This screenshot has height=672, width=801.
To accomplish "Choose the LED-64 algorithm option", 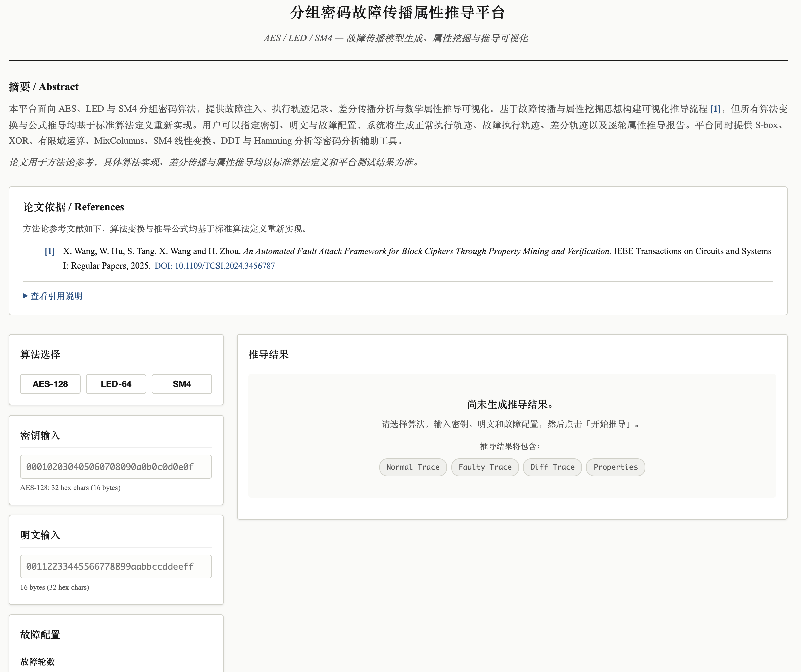I will (x=116, y=384).
